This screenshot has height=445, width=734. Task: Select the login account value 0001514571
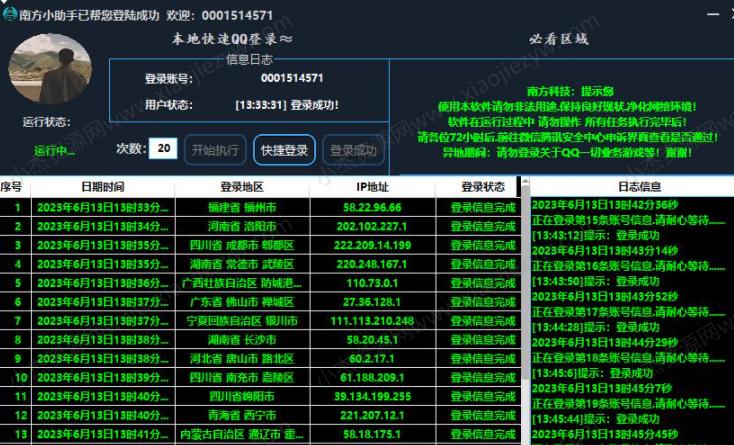292,78
